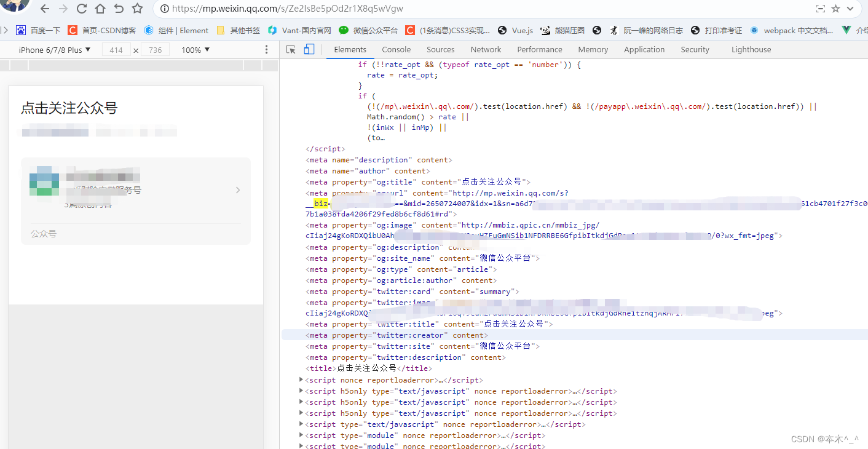Open the 其他书签 bookmarks folder

(x=239, y=30)
